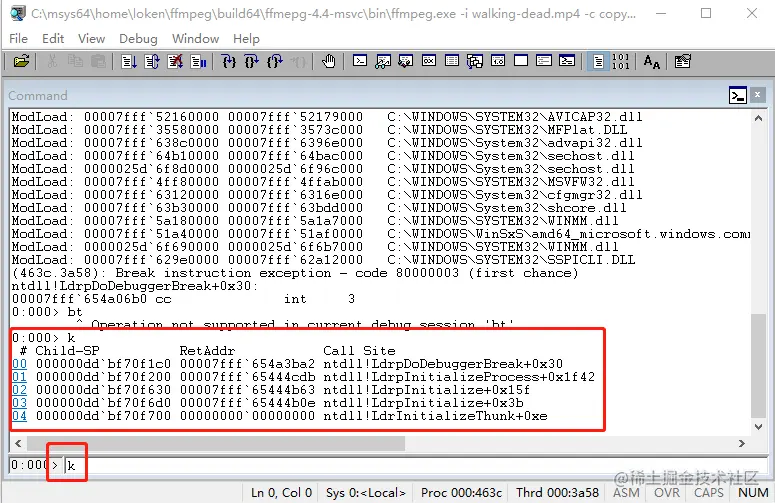Open the Locals window icon

click(x=406, y=61)
